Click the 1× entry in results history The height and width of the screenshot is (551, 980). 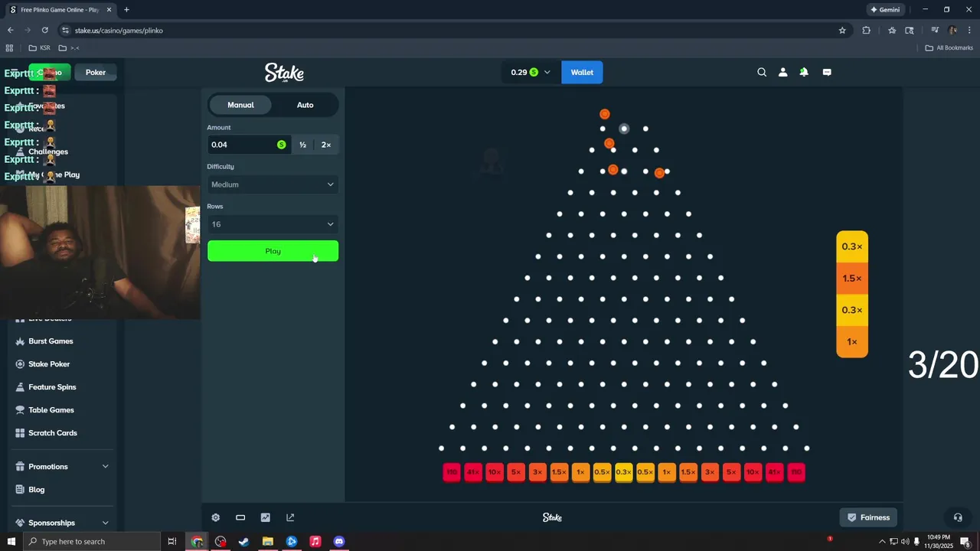[x=852, y=341]
